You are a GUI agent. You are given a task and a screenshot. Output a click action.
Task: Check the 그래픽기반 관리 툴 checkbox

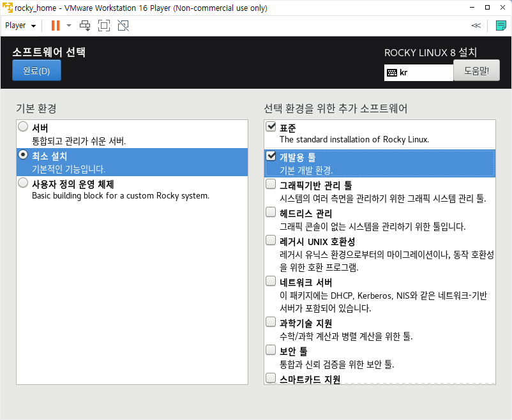point(271,184)
